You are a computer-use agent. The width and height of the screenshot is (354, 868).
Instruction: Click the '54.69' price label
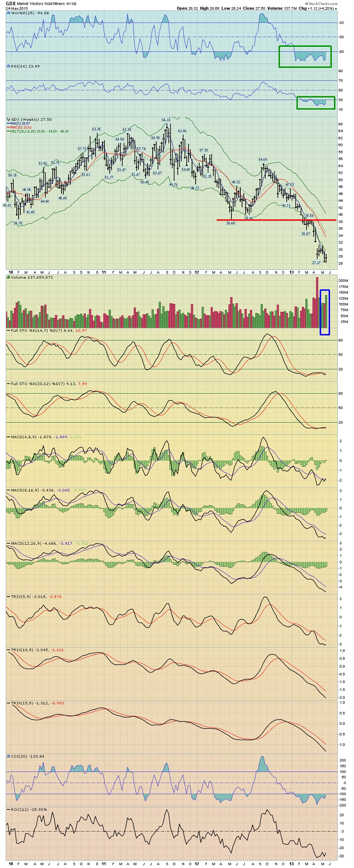263,160
